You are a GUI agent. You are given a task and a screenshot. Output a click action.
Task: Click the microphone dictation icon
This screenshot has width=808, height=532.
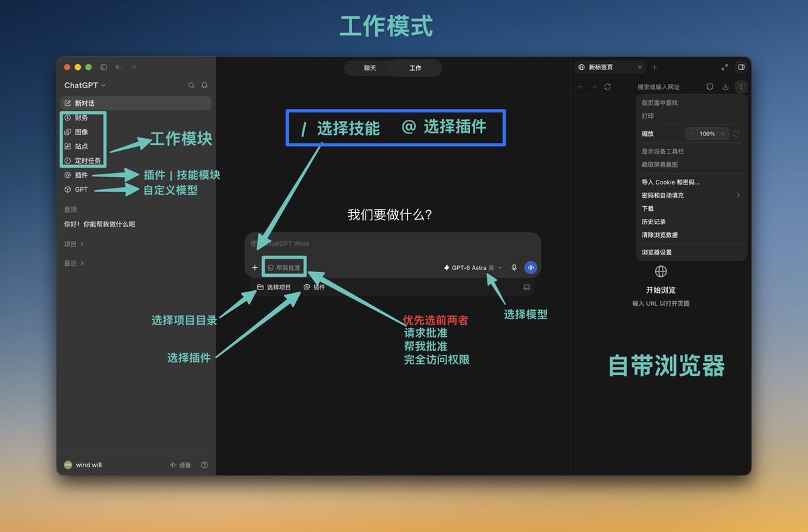pos(514,267)
